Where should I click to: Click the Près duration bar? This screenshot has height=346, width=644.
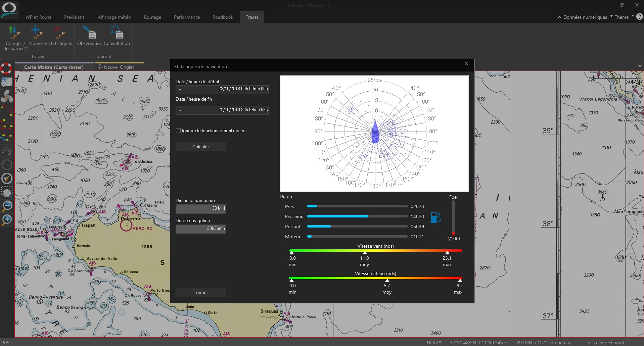[357, 206]
